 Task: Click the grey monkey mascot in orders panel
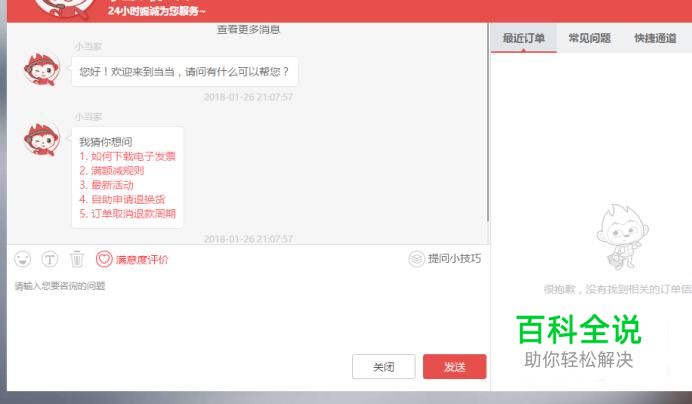tap(622, 236)
